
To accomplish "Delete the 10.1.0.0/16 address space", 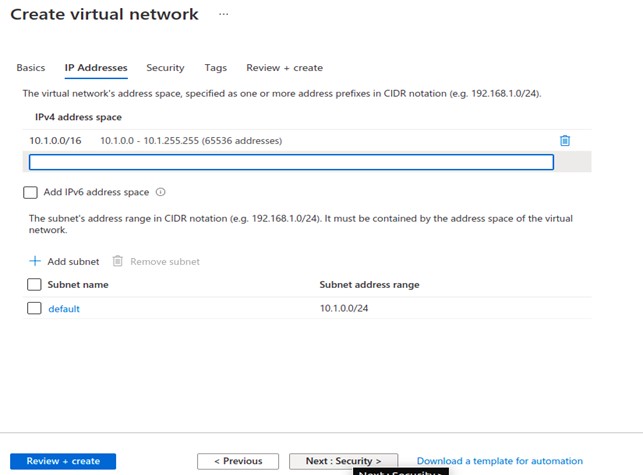I will 565,141.
